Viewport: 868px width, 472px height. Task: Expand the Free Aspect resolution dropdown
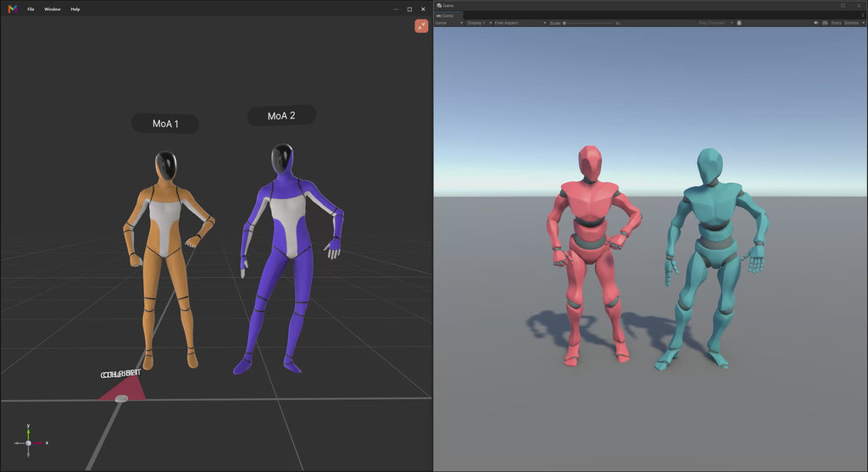coord(520,23)
